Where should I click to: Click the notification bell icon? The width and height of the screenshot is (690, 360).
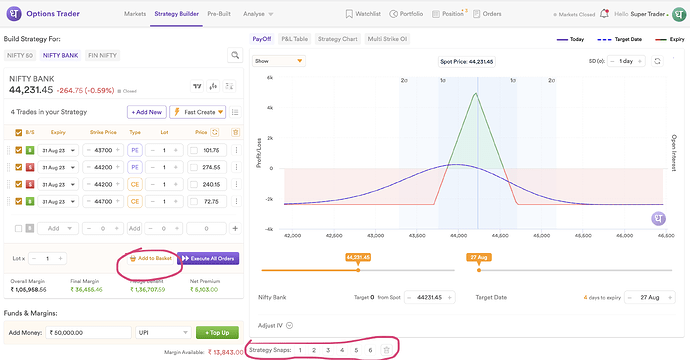(605, 14)
